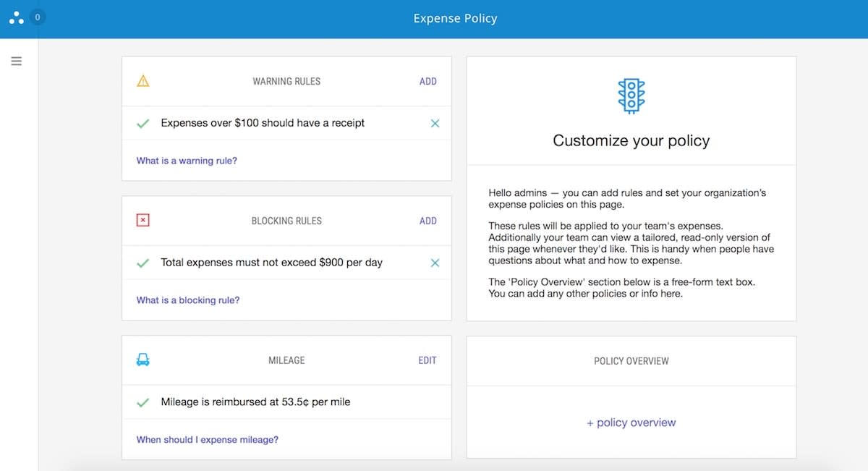868x471 pixels.
Task: Click the three-dot app logo
Action: (16, 19)
